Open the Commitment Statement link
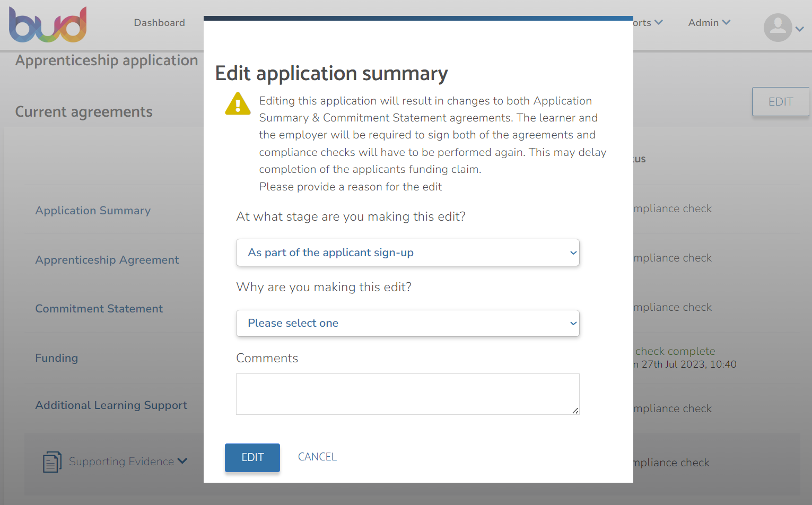This screenshot has height=505, width=812. pyautogui.click(x=99, y=309)
